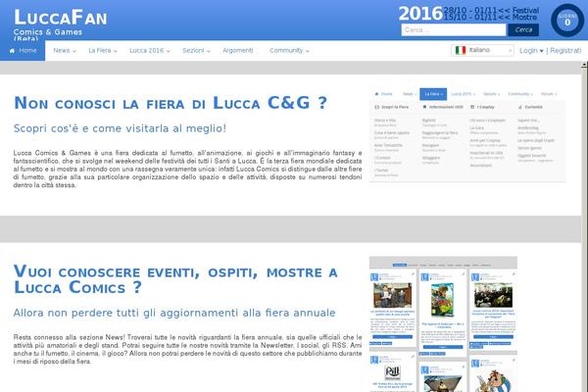Click the Italian flag icon
Image resolution: width=588 pixels, height=392 pixels.
click(x=461, y=50)
